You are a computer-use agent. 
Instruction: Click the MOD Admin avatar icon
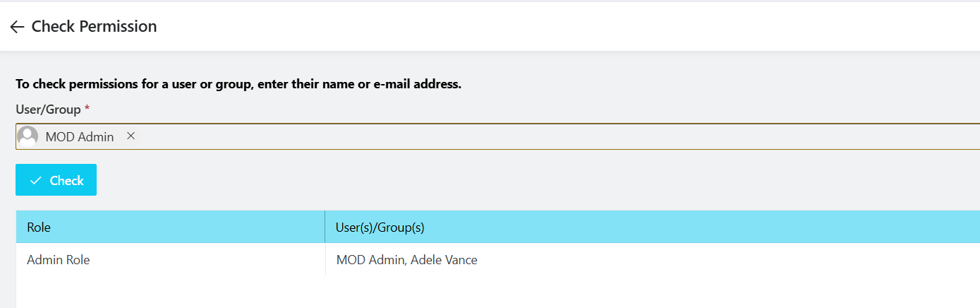click(x=28, y=136)
